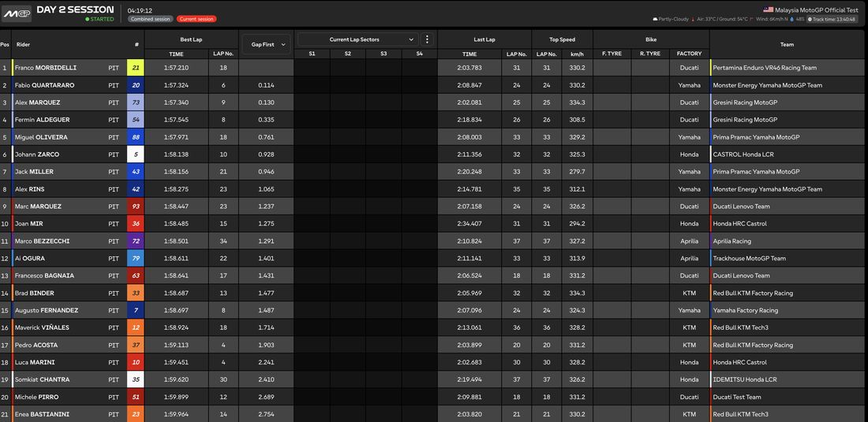Viewport: 868px width, 422px height.
Task: Click Bezzecchi's purple number 72 badge
Action: tap(136, 241)
